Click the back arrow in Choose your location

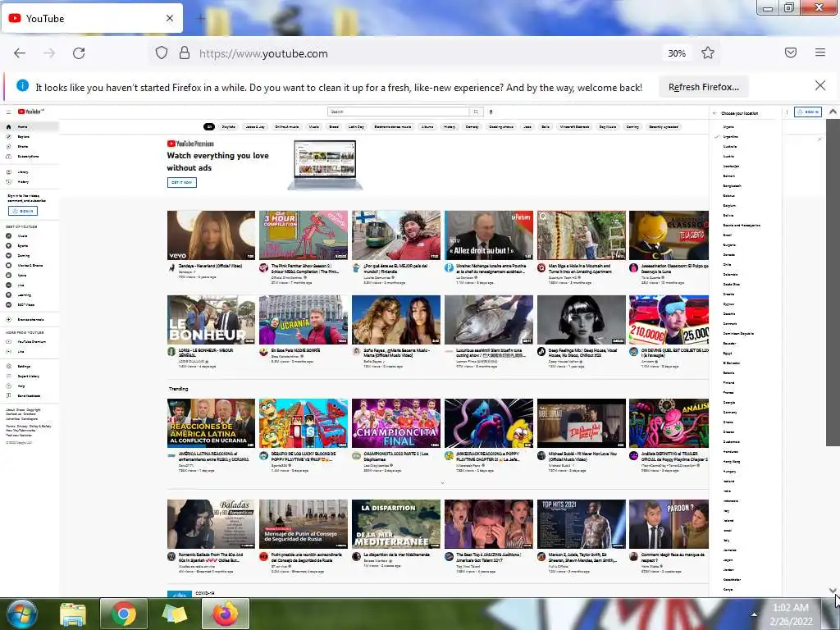pos(714,113)
